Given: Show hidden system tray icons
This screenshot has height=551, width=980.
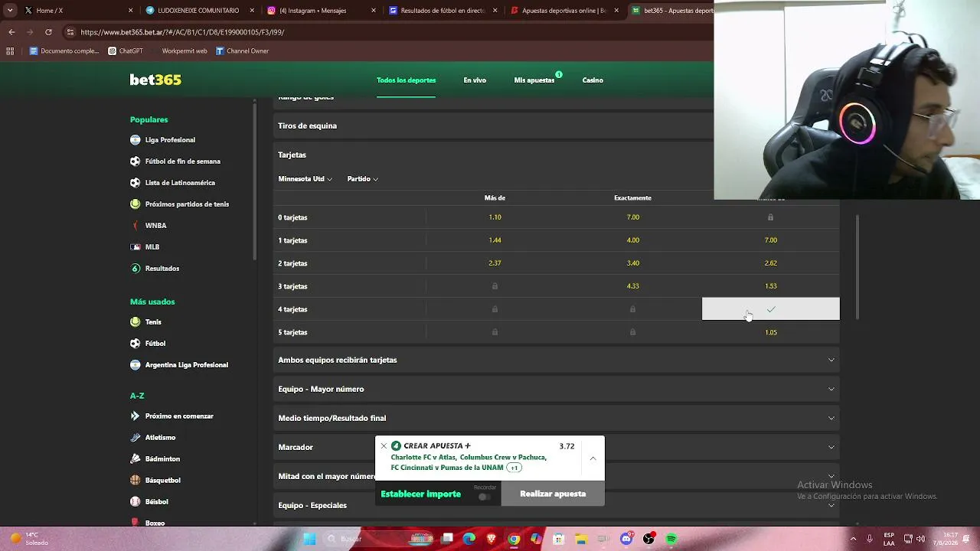Looking at the screenshot, I should [x=853, y=539].
